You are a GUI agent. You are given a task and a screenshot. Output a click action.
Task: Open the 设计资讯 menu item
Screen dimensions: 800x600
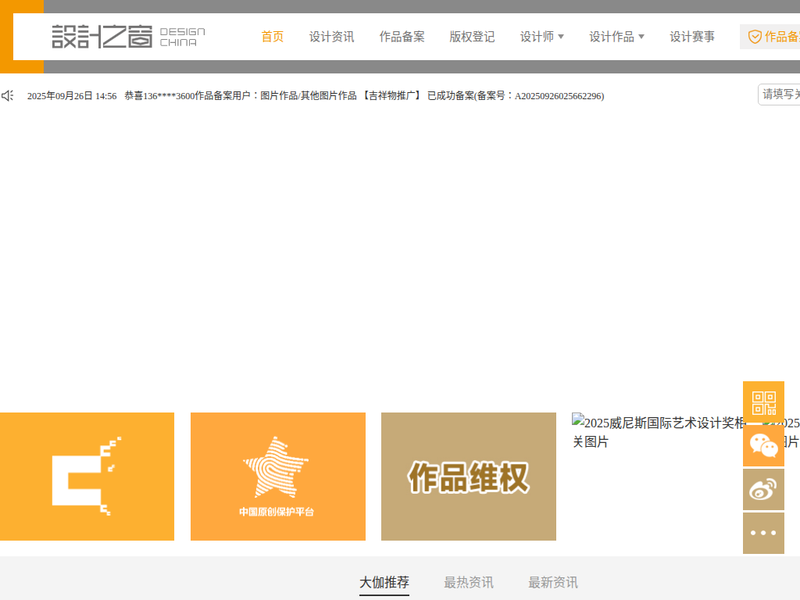(331, 37)
